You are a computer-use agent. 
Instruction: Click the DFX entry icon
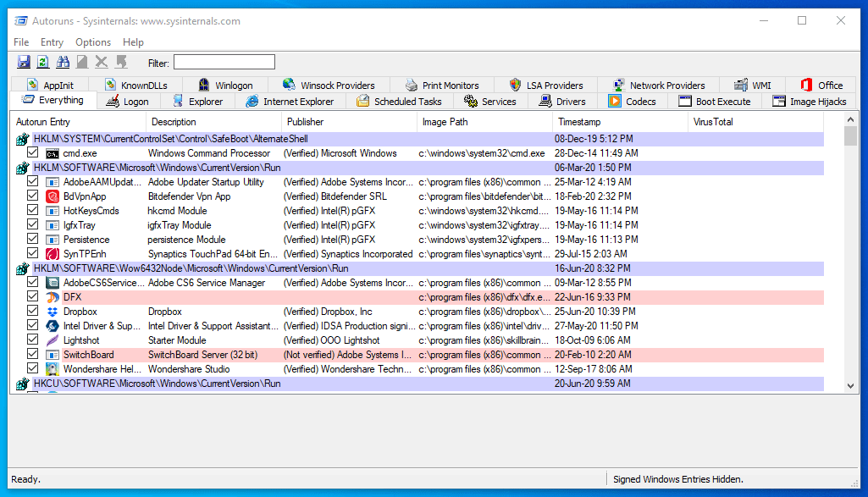click(52, 297)
